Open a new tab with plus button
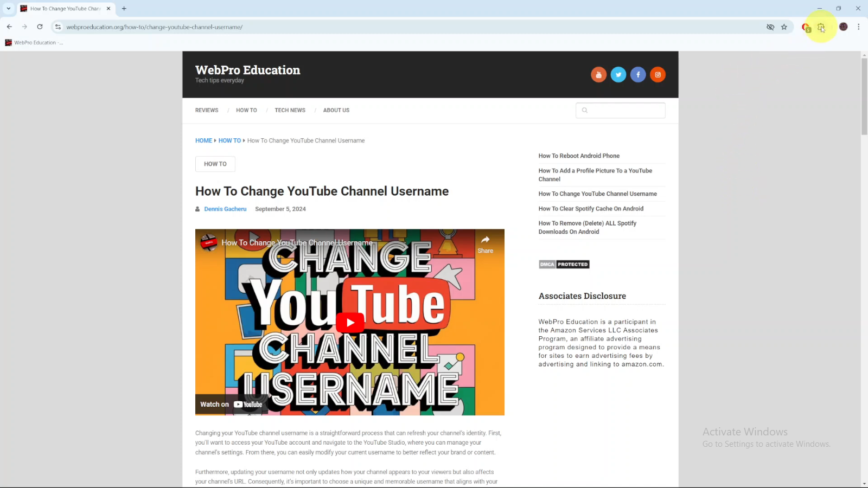Image resolution: width=868 pixels, height=488 pixels. 124,9
